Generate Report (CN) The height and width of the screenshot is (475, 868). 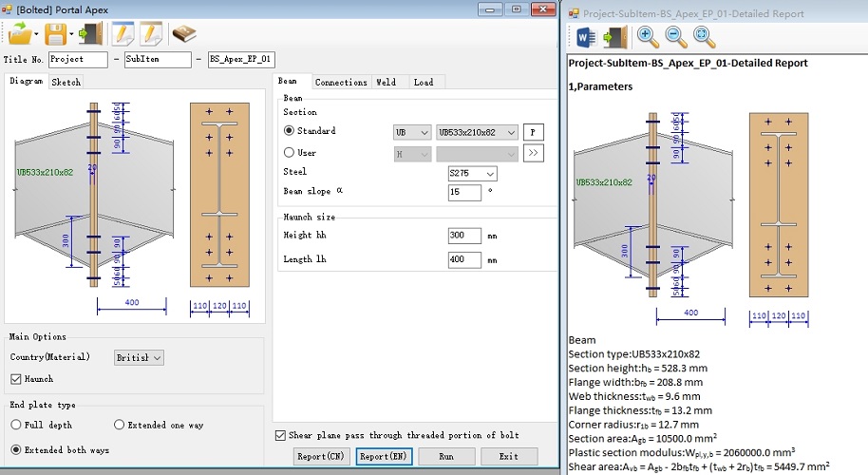(x=321, y=456)
